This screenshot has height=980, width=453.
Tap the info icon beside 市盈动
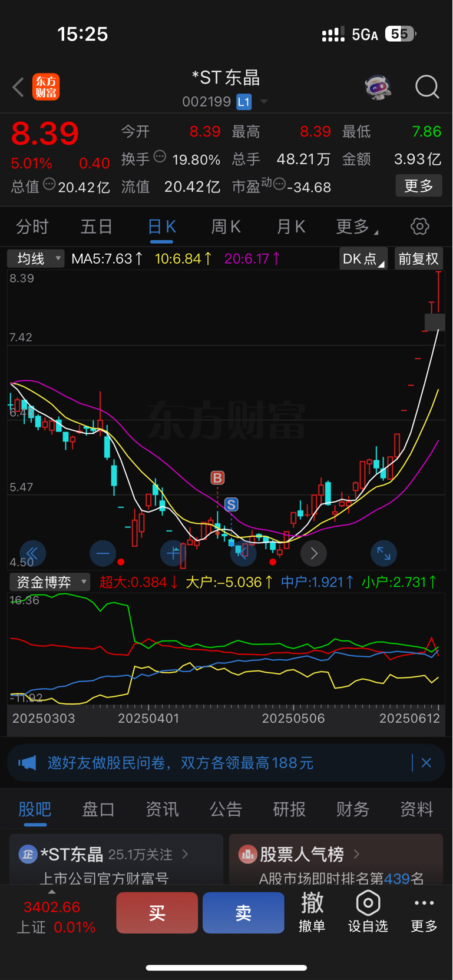coord(279,184)
